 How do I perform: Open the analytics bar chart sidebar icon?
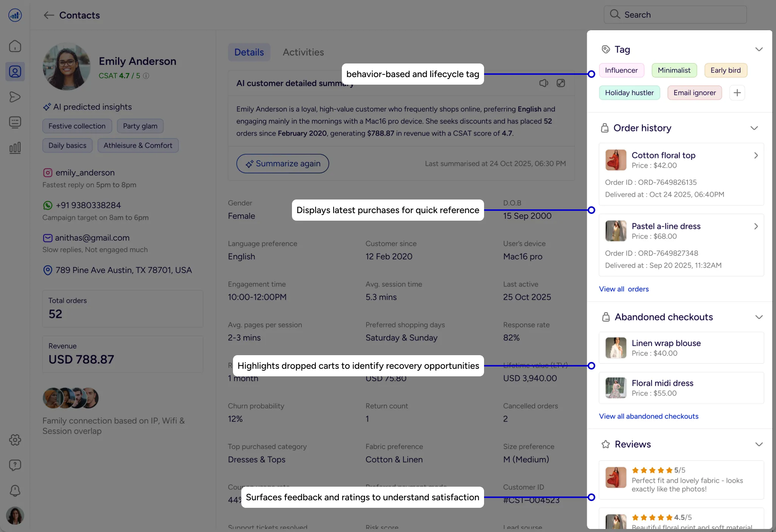pyautogui.click(x=15, y=148)
